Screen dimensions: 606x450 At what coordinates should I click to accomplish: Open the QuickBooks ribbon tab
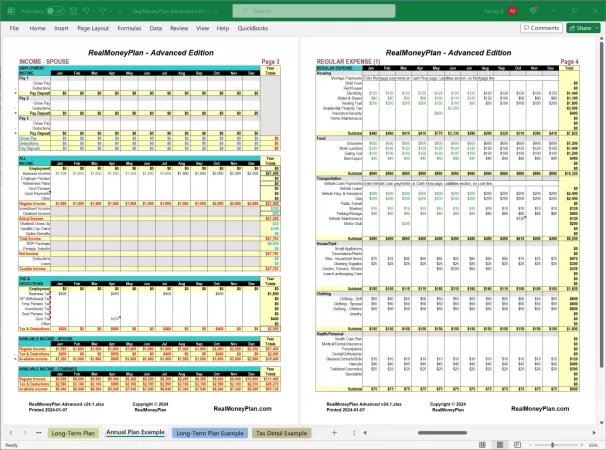(x=250, y=29)
